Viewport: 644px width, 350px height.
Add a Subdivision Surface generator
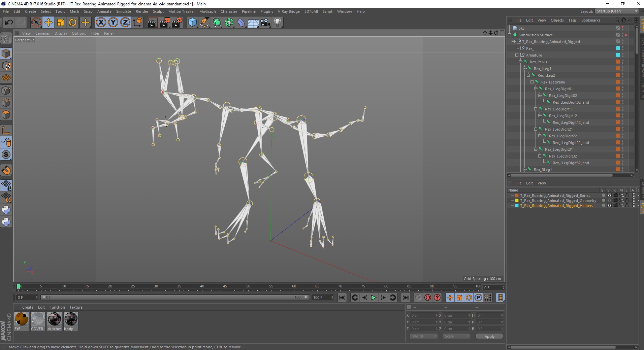point(217,23)
